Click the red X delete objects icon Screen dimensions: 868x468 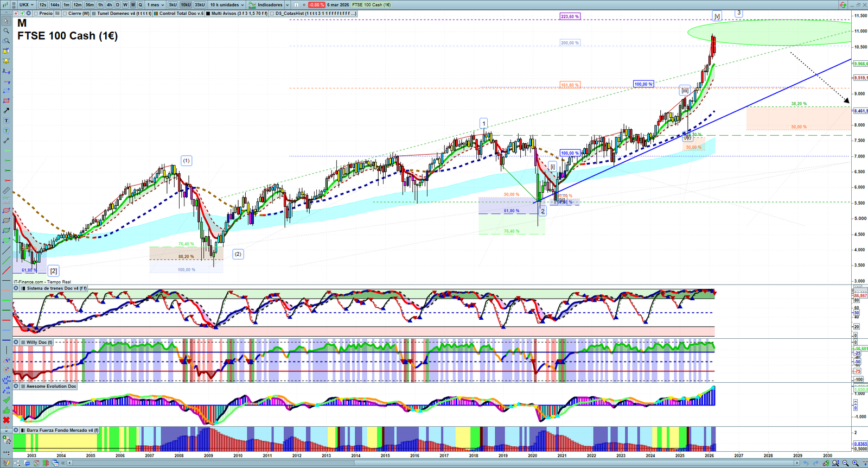click(6, 420)
